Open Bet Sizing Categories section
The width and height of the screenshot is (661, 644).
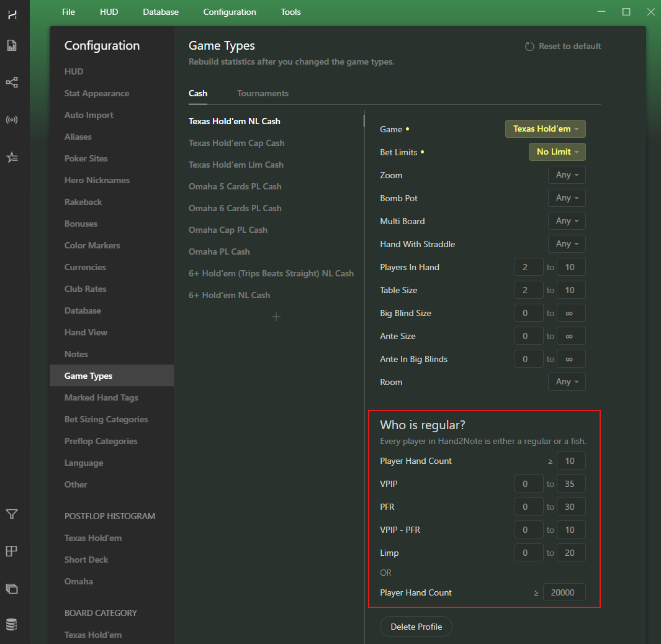point(106,419)
